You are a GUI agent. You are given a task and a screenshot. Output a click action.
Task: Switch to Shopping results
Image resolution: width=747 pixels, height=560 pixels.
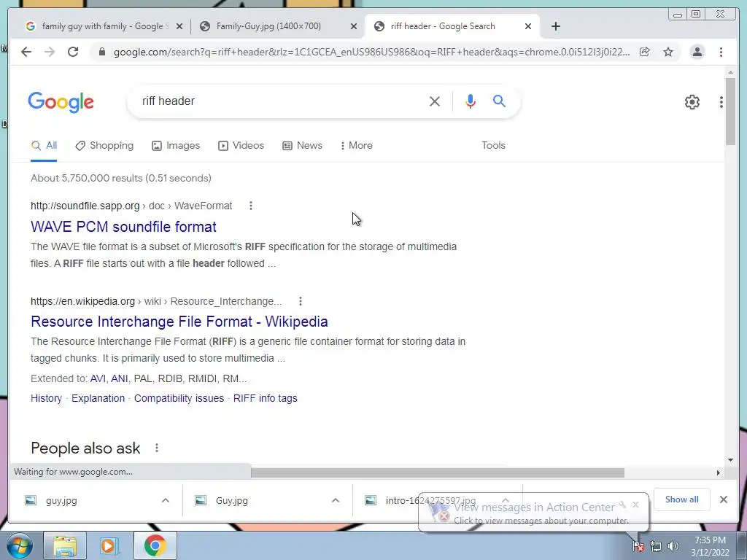(x=104, y=146)
